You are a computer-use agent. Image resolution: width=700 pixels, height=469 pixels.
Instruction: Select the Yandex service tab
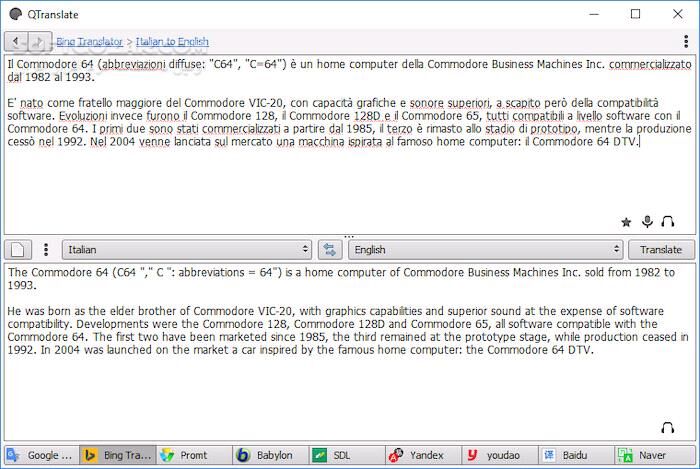[x=423, y=455]
